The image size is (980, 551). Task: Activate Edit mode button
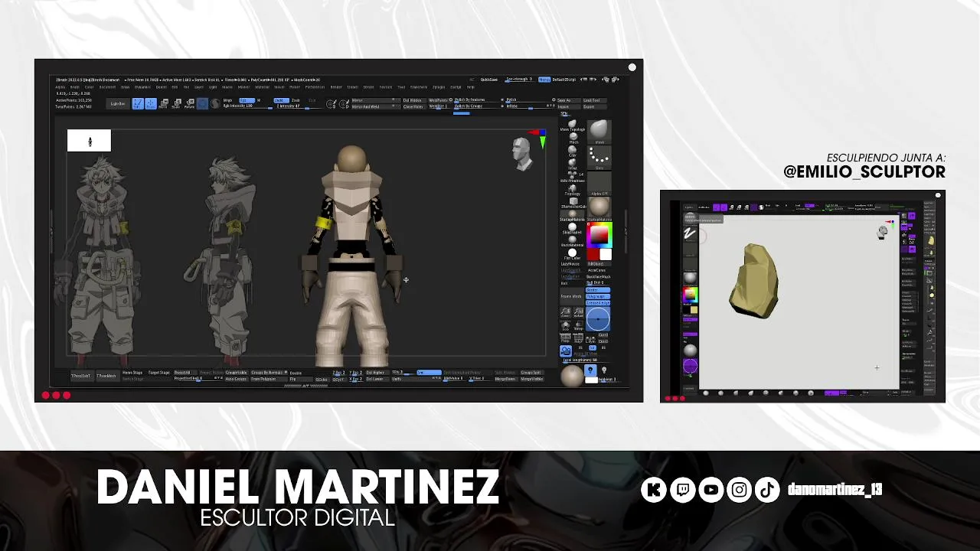point(138,103)
